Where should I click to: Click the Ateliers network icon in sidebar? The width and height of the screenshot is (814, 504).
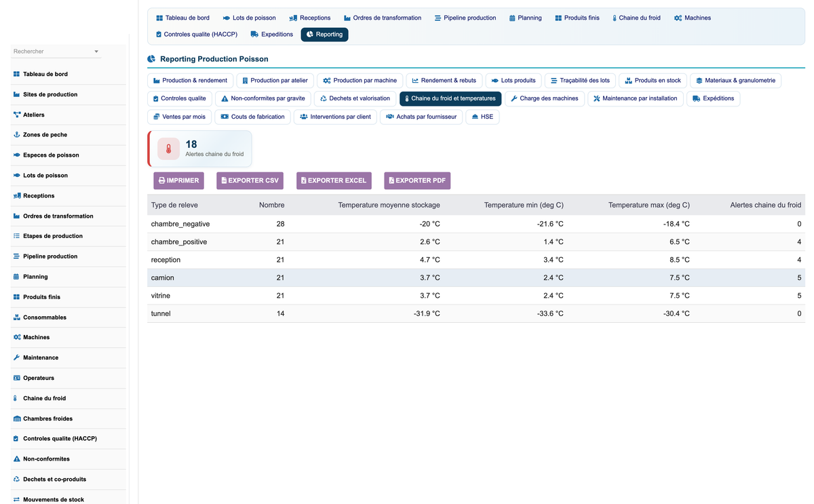[17, 115]
